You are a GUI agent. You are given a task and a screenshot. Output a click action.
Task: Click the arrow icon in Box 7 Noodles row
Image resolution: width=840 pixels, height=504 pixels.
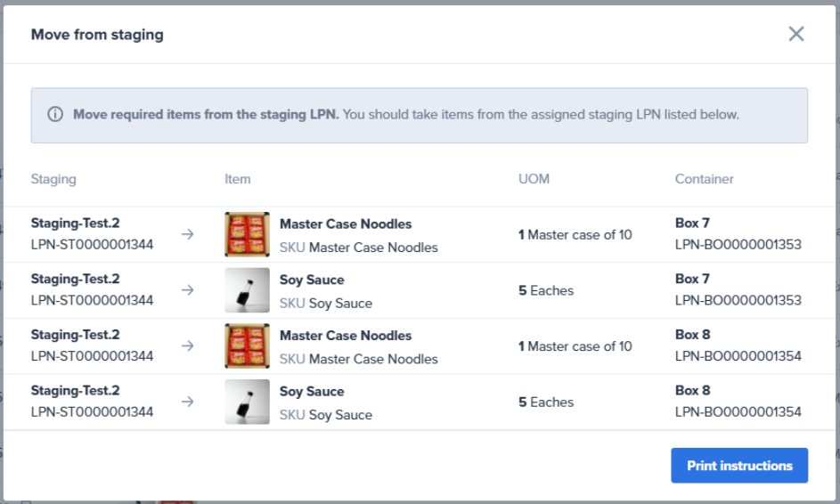[x=188, y=234]
